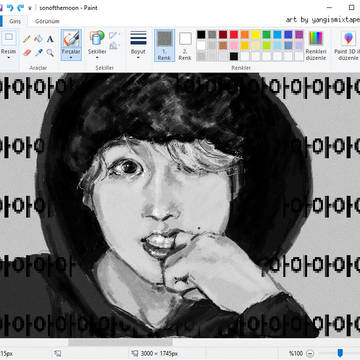
Task: Pick the lime green swatch
Action: coord(266,45)
